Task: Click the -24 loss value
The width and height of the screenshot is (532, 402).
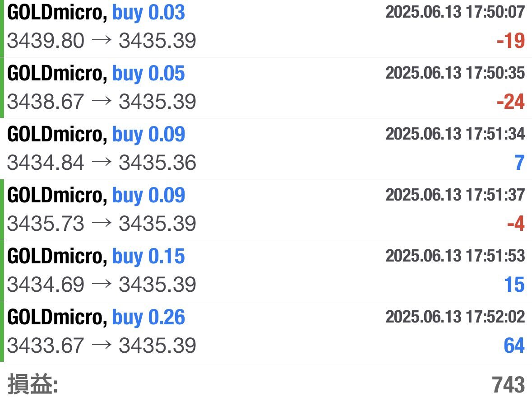Action: (x=511, y=102)
